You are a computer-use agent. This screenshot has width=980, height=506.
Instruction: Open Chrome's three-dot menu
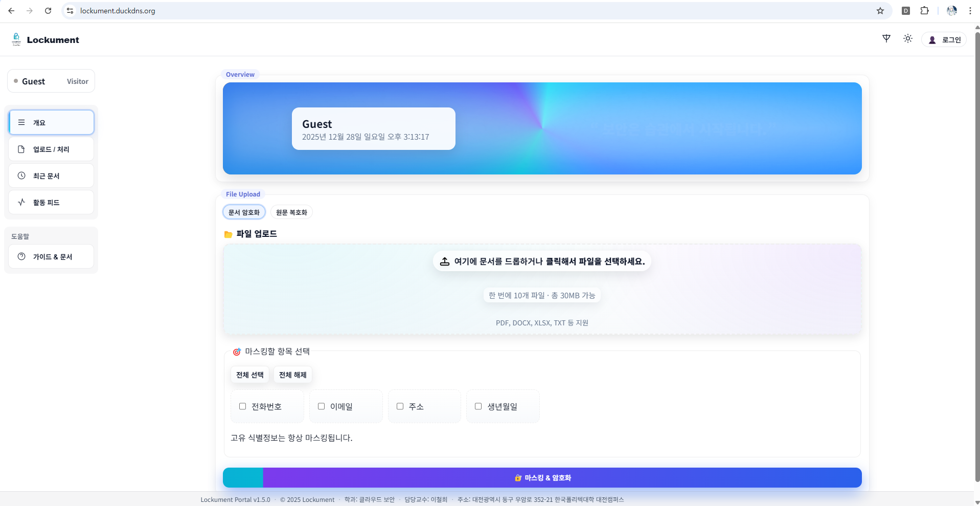(970, 11)
